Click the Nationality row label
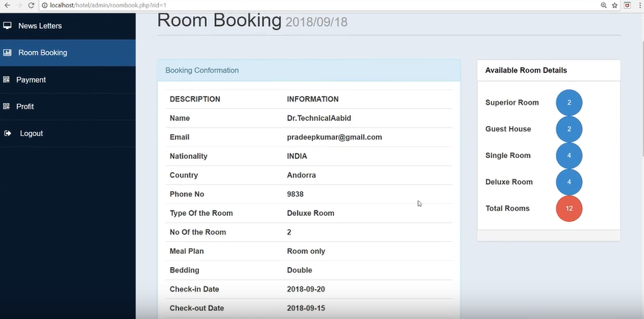The height and width of the screenshot is (319, 644). click(188, 156)
